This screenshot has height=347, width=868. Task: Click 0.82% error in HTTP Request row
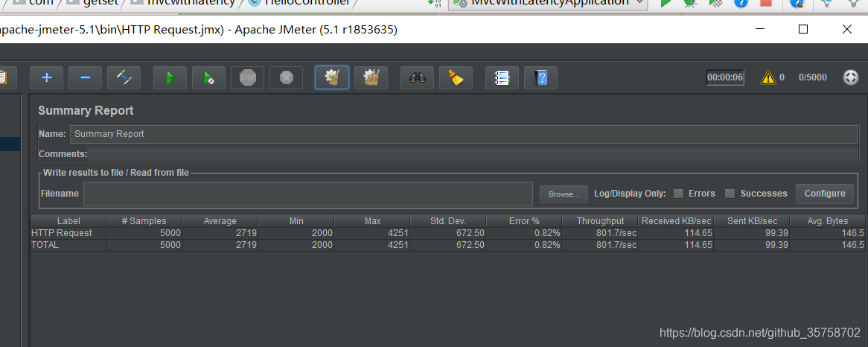(x=547, y=233)
